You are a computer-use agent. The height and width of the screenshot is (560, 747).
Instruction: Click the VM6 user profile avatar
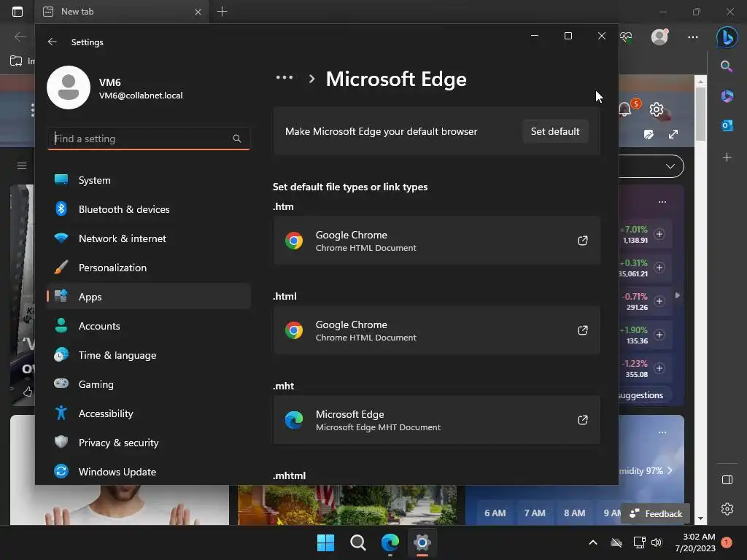(x=69, y=87)
